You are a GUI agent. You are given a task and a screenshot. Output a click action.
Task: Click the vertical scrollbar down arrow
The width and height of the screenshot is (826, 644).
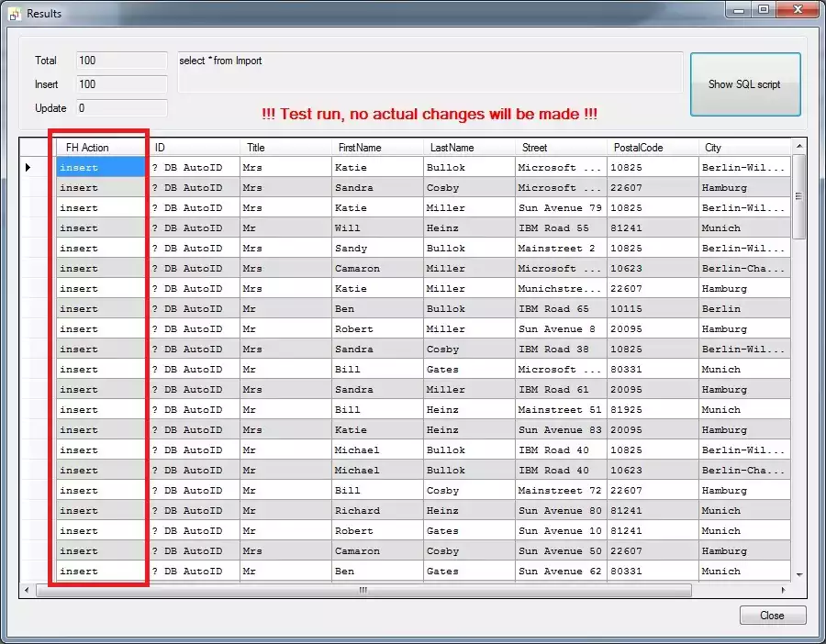[799, 574]
